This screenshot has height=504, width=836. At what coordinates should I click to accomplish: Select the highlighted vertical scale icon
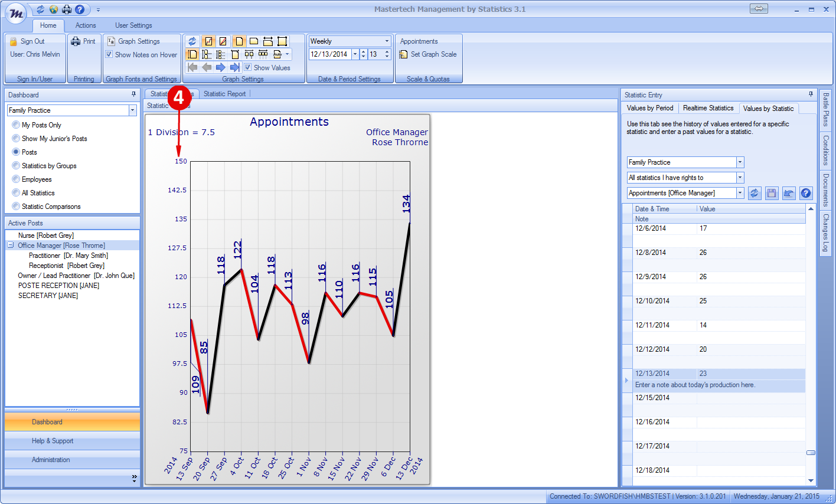pyautogui.click(x=192, y=54)
